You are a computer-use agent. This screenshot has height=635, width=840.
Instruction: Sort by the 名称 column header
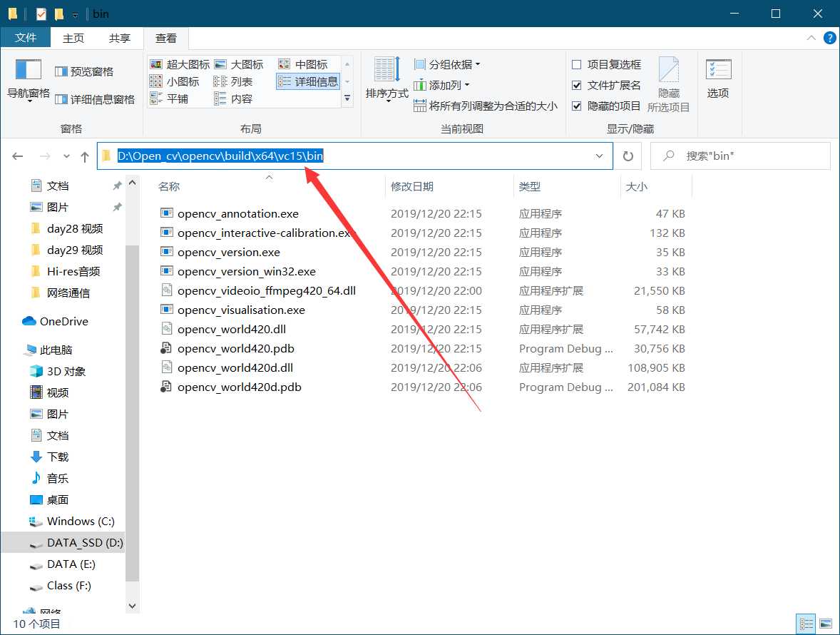[169, 186]
